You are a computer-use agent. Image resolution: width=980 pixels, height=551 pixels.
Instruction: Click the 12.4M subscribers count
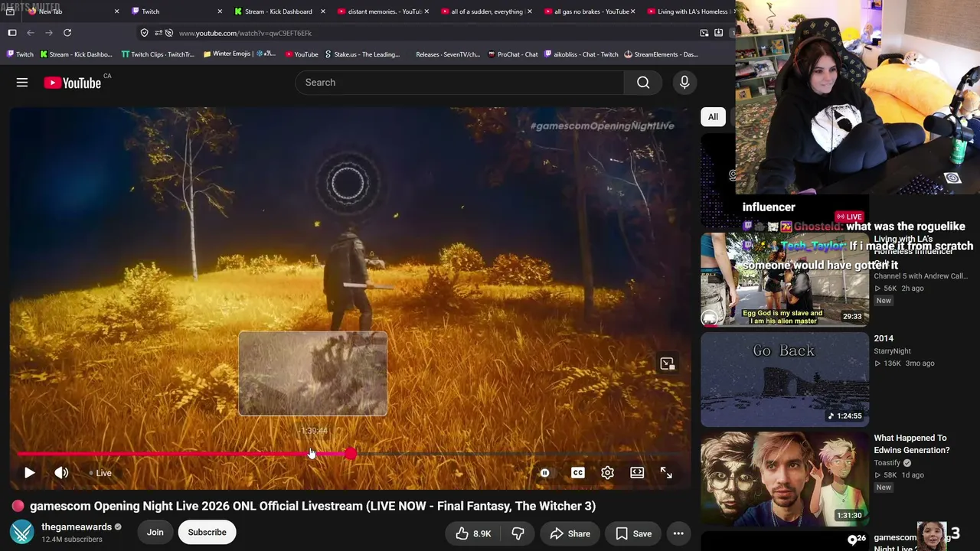[72, 540]
